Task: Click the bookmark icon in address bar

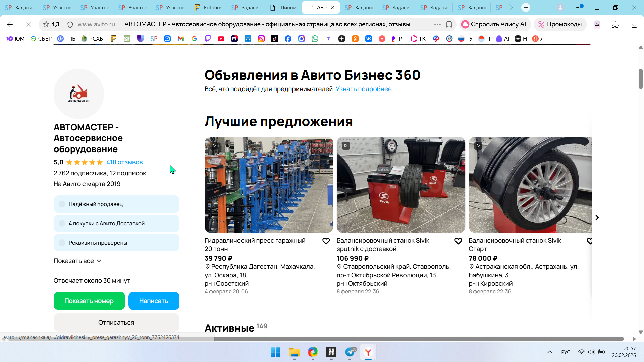Action: 449,24
